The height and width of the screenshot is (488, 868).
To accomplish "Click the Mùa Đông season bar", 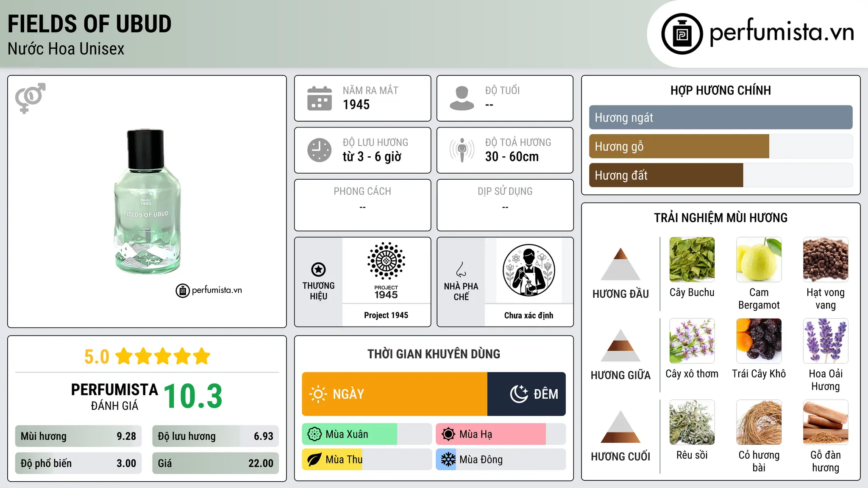I will click(501, 460).
